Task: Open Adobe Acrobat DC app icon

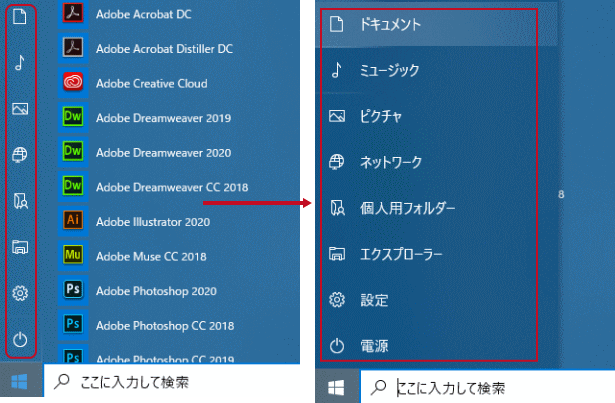Action: [x=73, y=13]
